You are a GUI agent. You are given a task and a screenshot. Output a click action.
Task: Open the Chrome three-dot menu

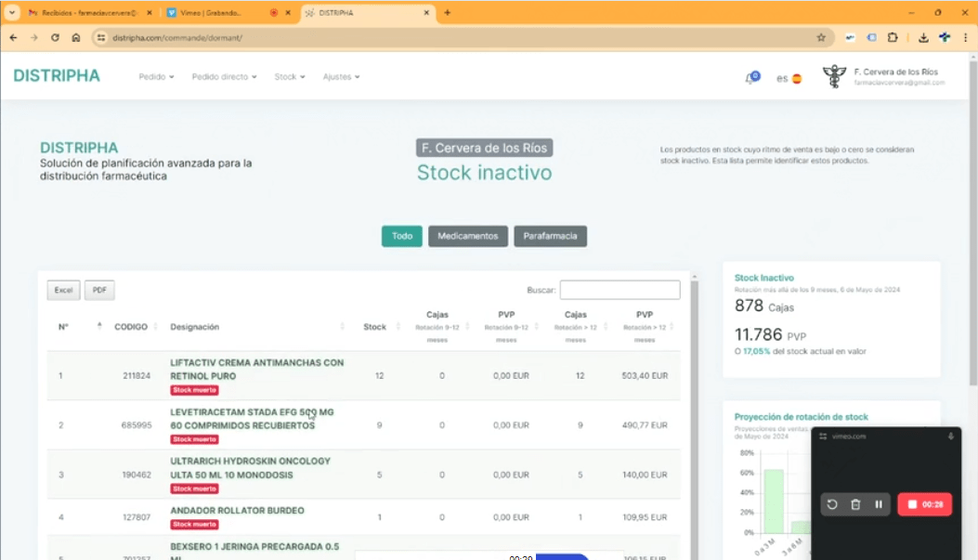point(966,37)
